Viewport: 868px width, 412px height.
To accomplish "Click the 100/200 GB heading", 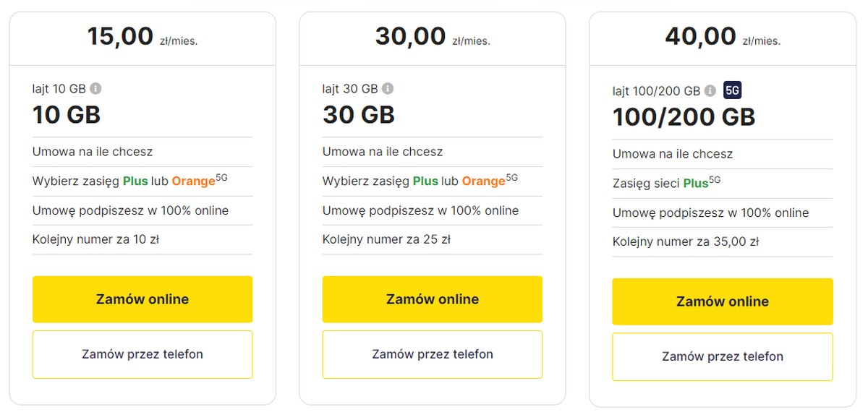I will [684, 117].
